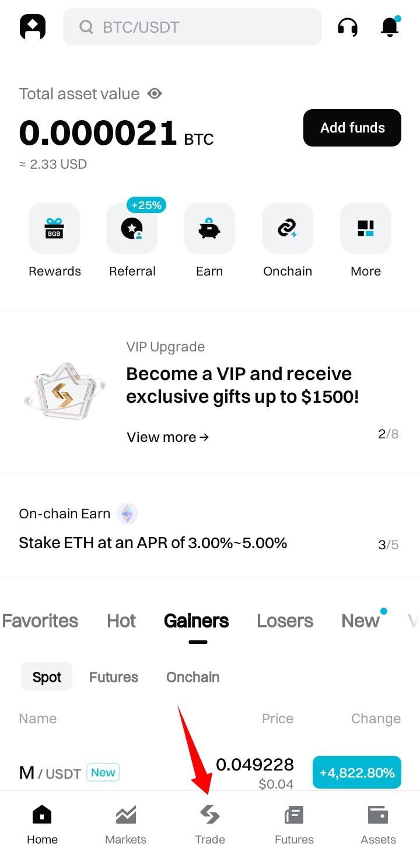
Task: Open the Onchain link icon
Action: (x=288, y=228)
